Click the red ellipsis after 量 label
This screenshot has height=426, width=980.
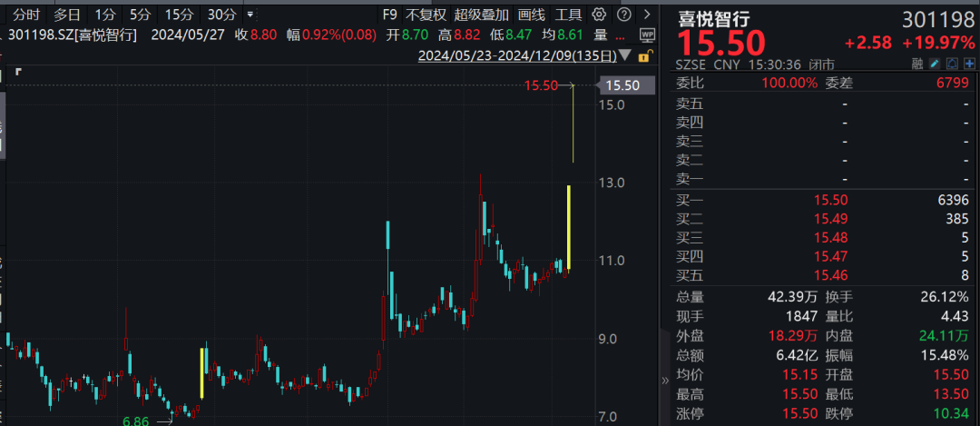click(x=620, y=36)
